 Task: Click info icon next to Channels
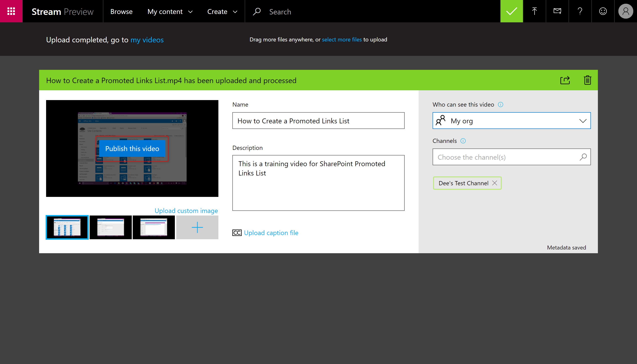click(463, 141)
